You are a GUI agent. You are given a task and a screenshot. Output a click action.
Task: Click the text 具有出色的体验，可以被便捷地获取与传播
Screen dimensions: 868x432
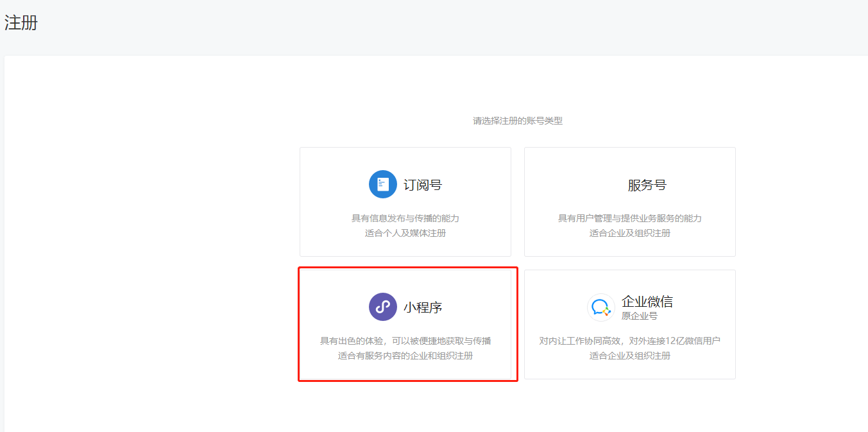(405, 341)
